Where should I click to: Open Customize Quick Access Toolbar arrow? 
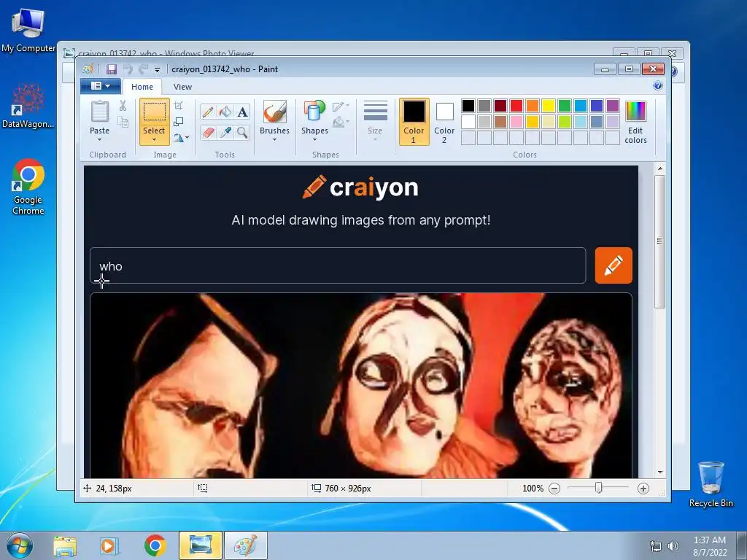158,70
